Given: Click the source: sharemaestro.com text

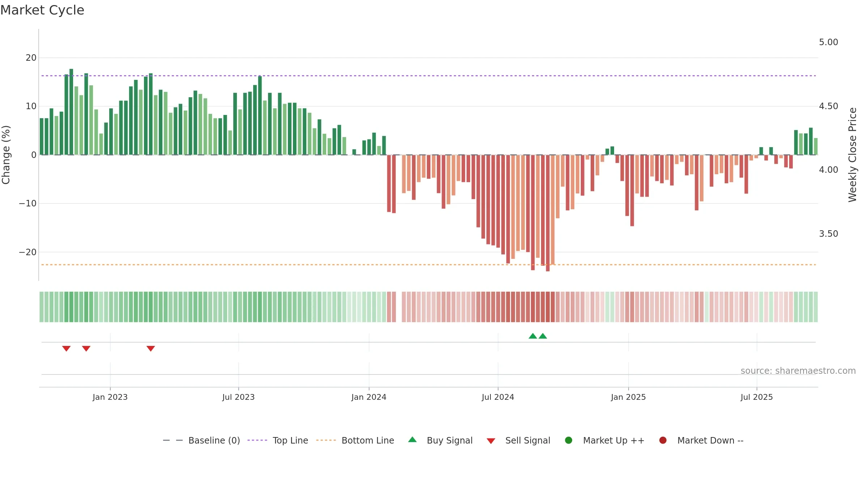Looking at the screenshot, I should click(798, 371).
